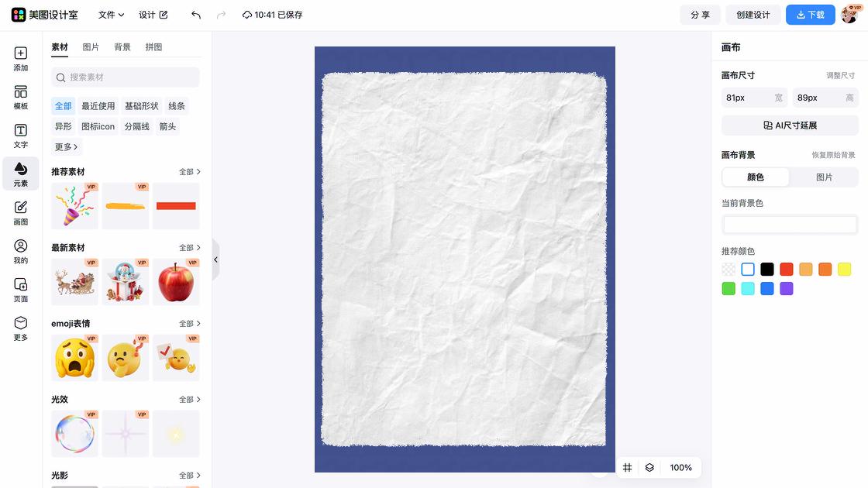Open the 添加 (Add) sidebar panel
This screenshot has width=868, height=488.
[20, 59]
